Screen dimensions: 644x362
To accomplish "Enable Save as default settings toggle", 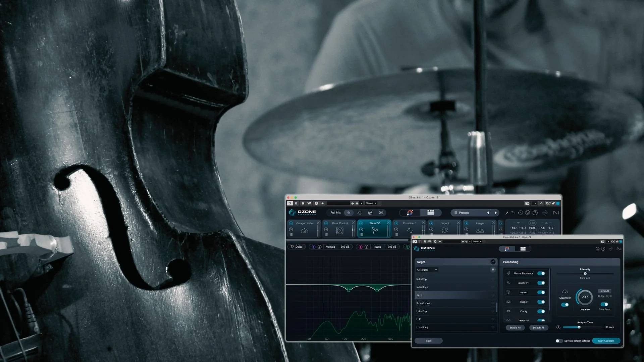I will pyautogui.click(x=559, y=341).
